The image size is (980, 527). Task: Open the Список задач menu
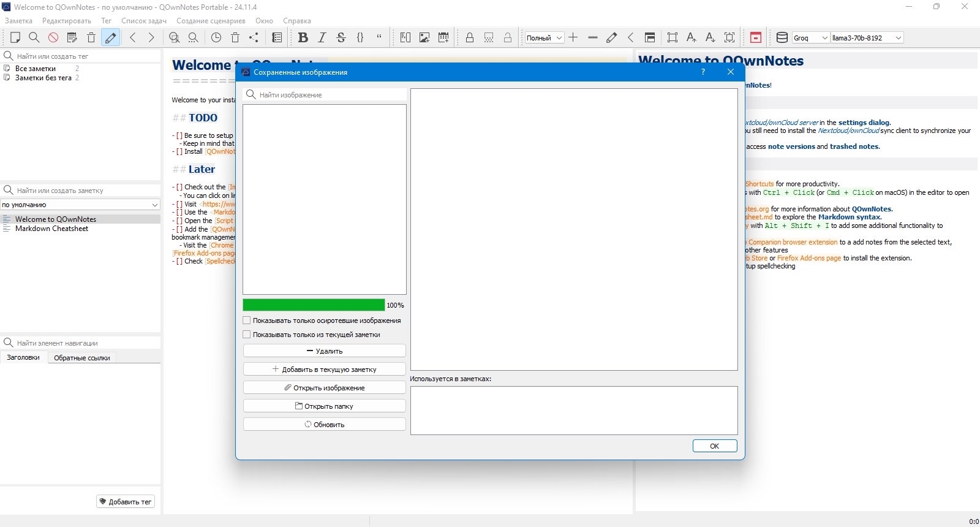pos(144,21)
